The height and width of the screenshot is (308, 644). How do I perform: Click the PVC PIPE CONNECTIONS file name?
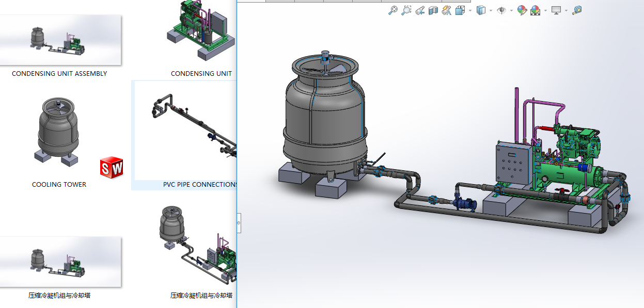200,185
